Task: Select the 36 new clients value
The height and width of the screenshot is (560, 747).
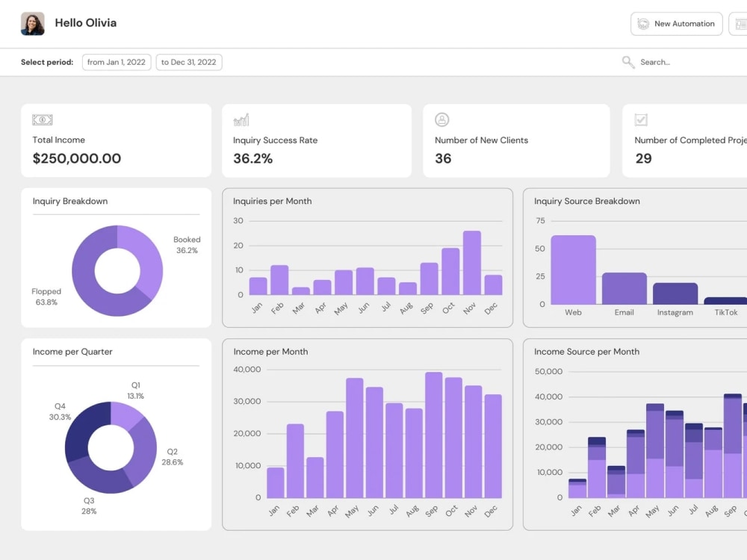Action: coord(443,158)
